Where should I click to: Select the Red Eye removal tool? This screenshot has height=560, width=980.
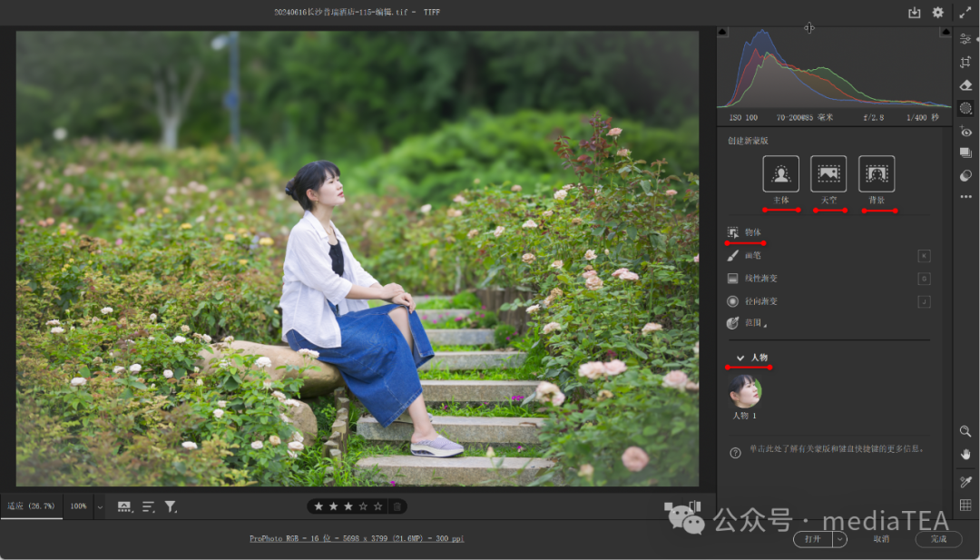[x=965, y=132]
